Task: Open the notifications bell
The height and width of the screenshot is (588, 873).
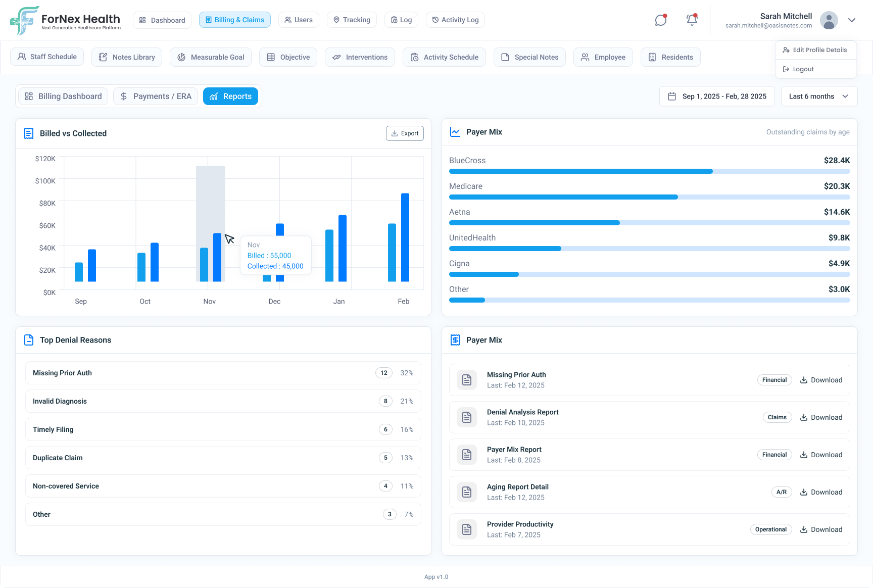Action: (692, 20)
